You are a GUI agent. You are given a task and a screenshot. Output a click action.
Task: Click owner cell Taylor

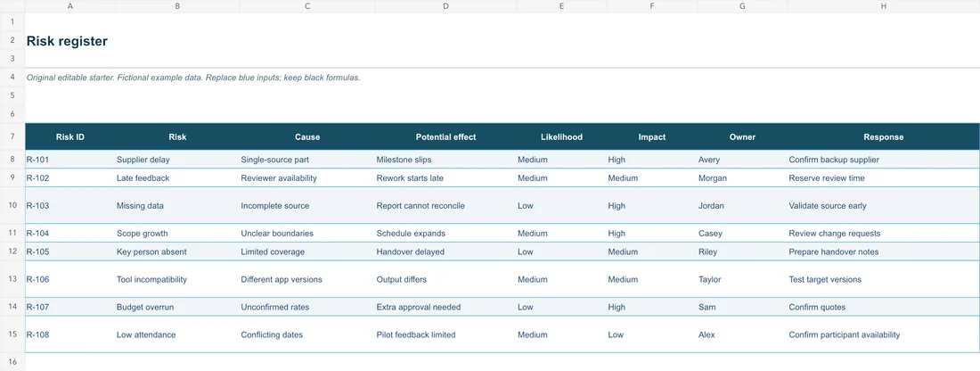742,279
